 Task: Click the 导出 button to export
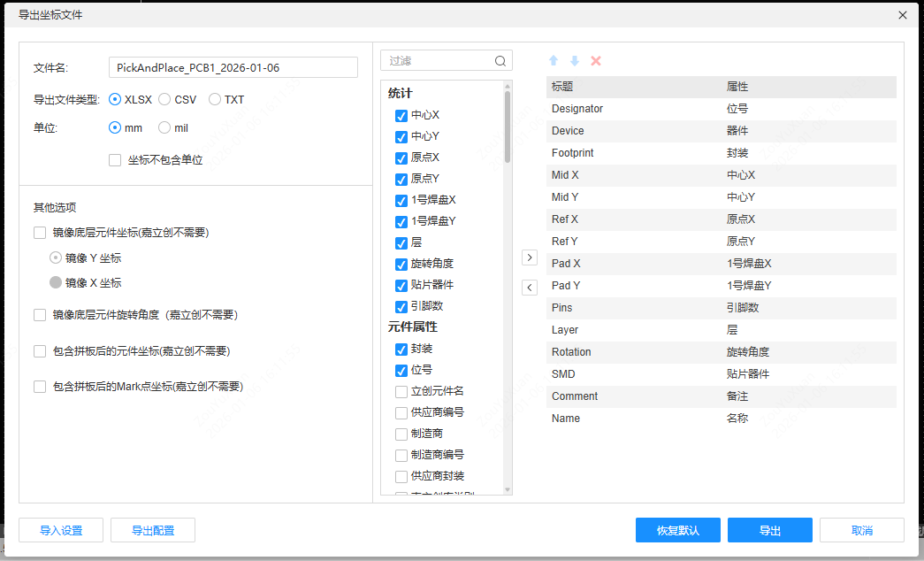[769, 530]
